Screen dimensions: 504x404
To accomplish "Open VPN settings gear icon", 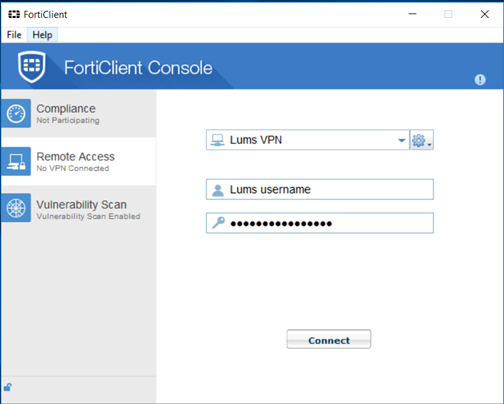I will coord(419,140).
